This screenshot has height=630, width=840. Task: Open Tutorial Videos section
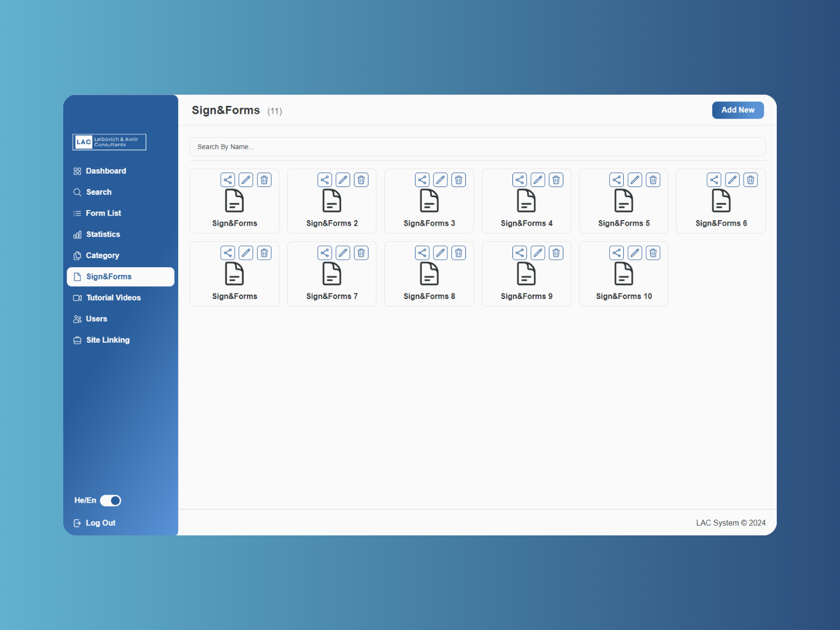tap(113, 298)
